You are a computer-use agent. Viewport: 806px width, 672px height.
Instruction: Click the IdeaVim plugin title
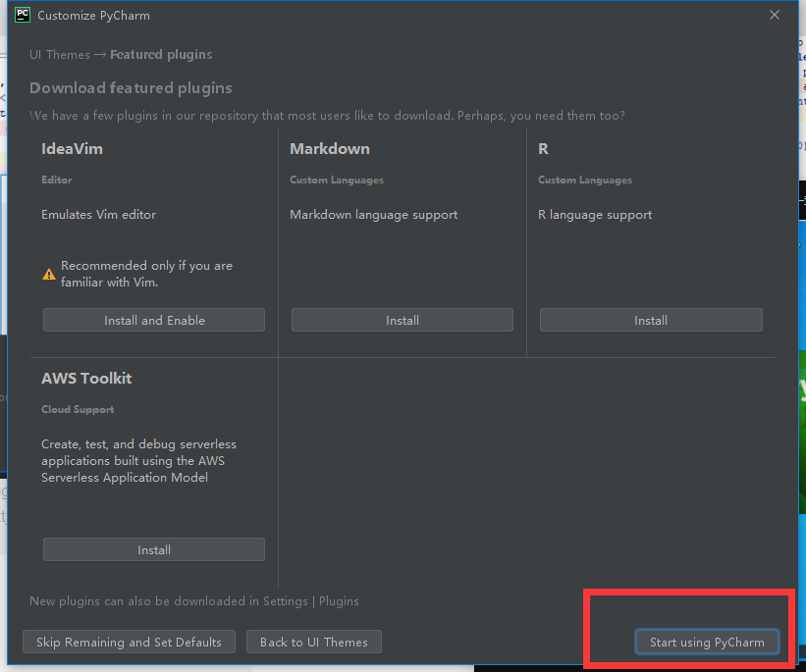point(72,149)
